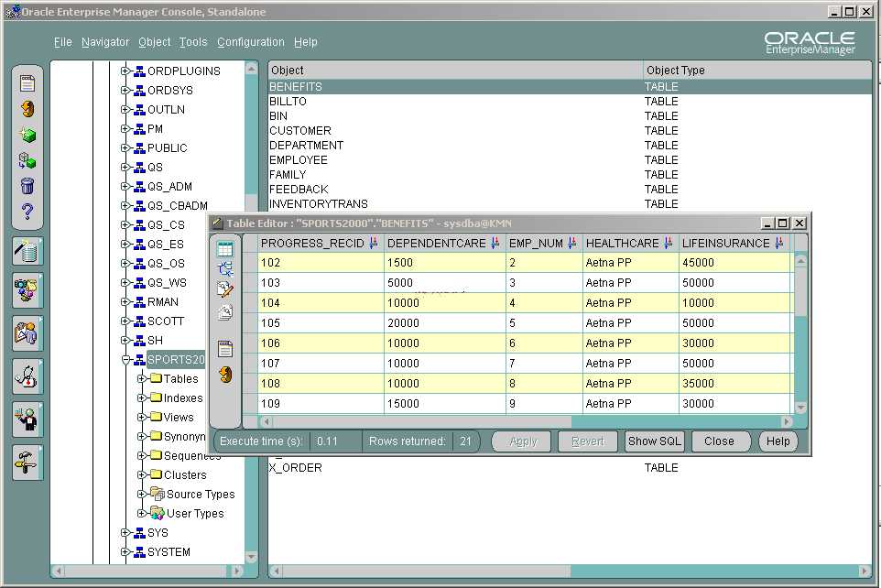
Task: Click the report page icon in Table Editor
Action: (x=224, y=349)
